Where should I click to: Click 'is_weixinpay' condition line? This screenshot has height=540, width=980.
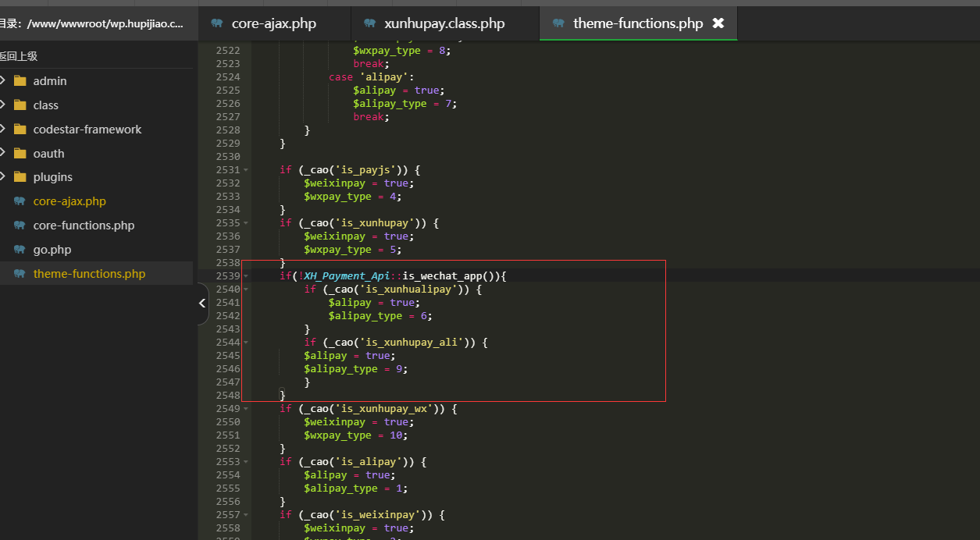point(362,514)
